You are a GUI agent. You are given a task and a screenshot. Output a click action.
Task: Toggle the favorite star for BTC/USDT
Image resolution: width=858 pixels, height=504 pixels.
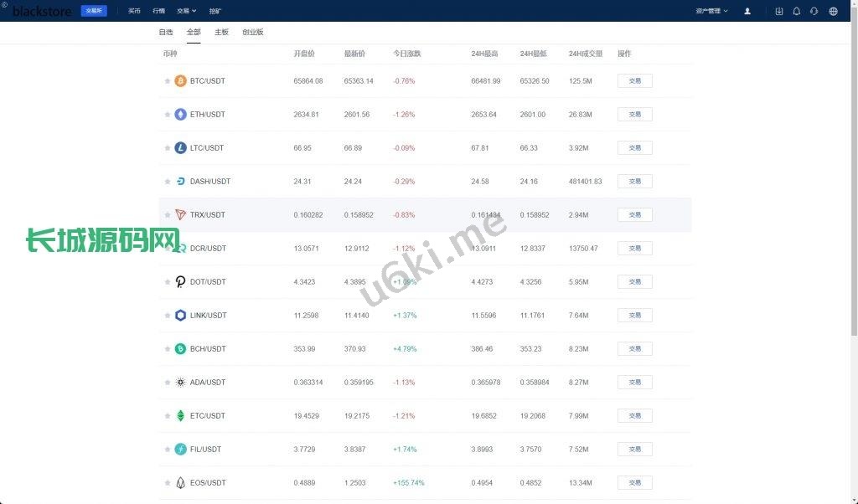pyautogui.click(x=168, y=81)
